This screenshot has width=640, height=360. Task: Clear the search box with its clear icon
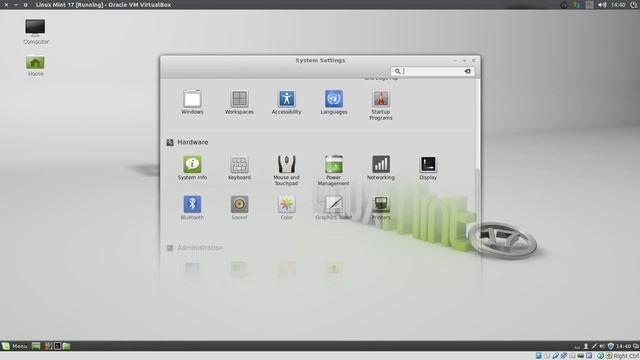[x=468, y=71]
